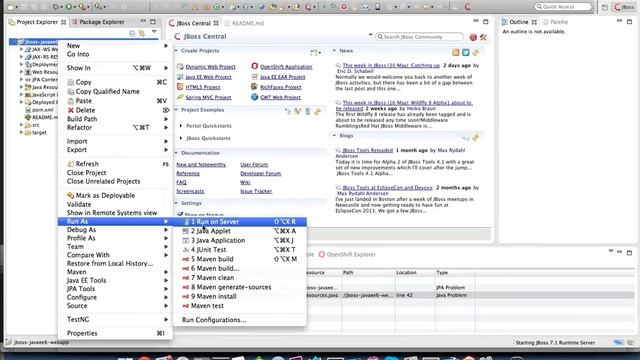Image resolution: width=640 pixels, height=360 pixels.
Task: Choose Maven install in Run As submenu
Action: pyautogui.click(x=240, y=296)
